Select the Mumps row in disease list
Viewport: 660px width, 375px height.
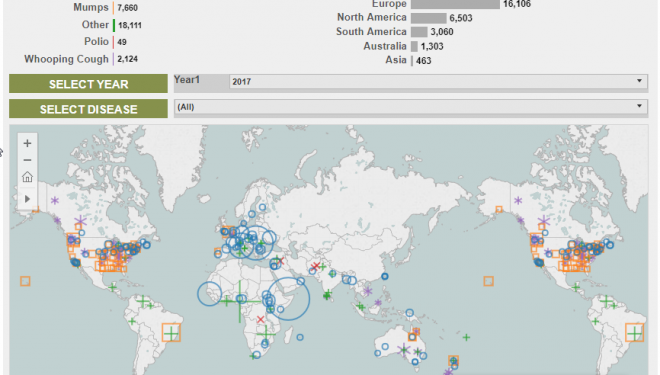[x=105, y=8]
